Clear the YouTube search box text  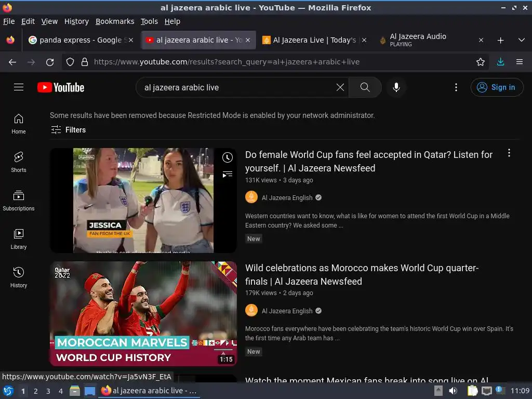(x=340, y=87)
